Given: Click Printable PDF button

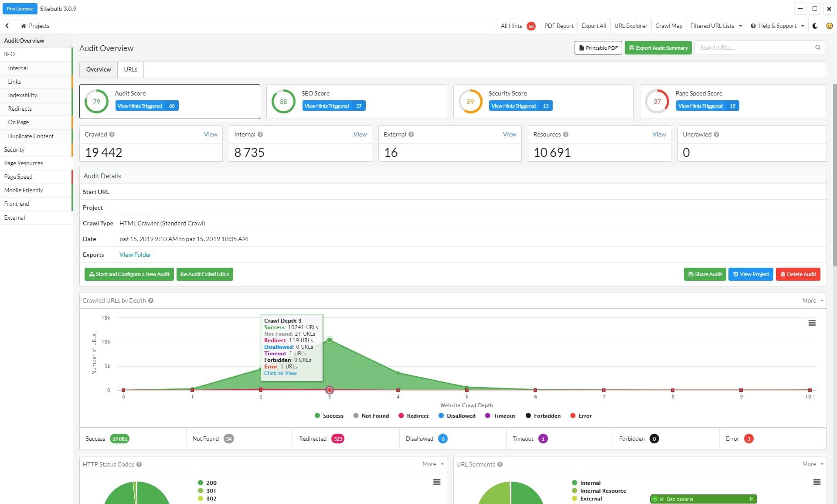Looking at the screenshot, I should click(x=598, y=48).
